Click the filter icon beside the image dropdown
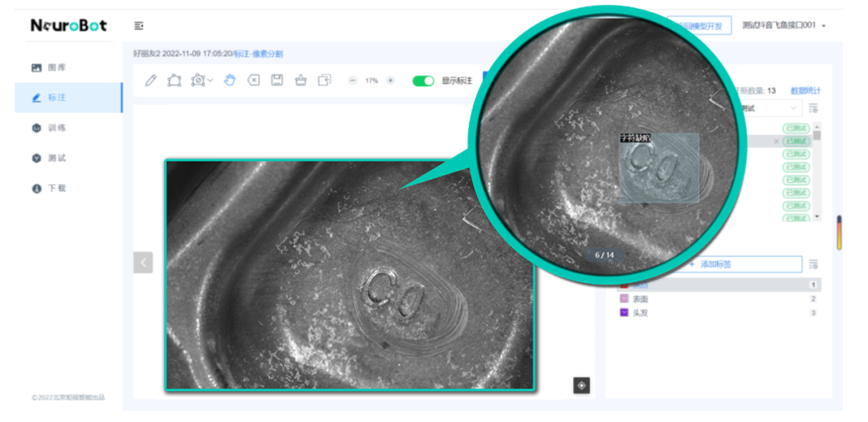 813,109
